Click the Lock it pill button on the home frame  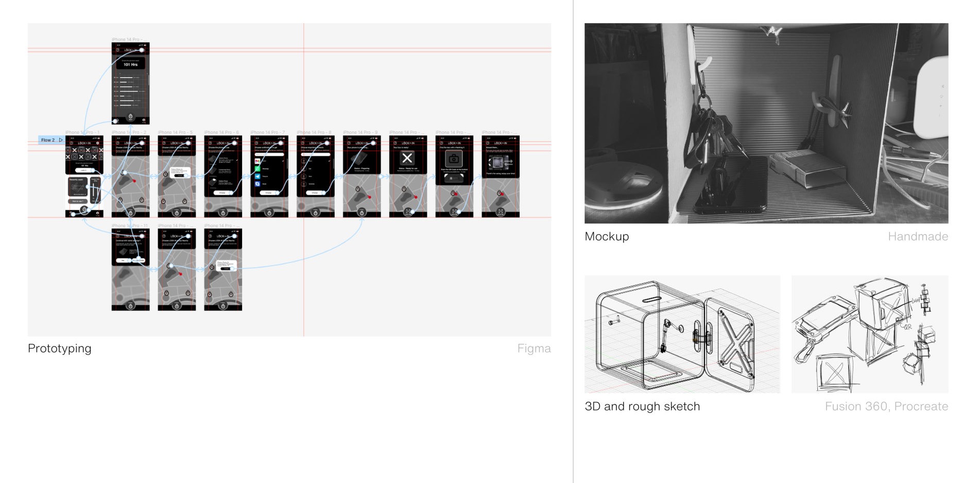83,170
